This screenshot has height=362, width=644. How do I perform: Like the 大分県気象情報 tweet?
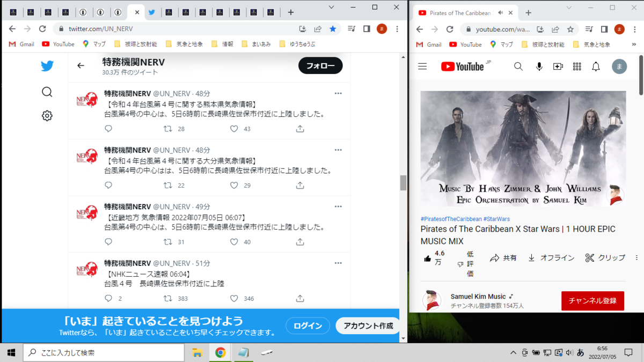pos(234,185)
